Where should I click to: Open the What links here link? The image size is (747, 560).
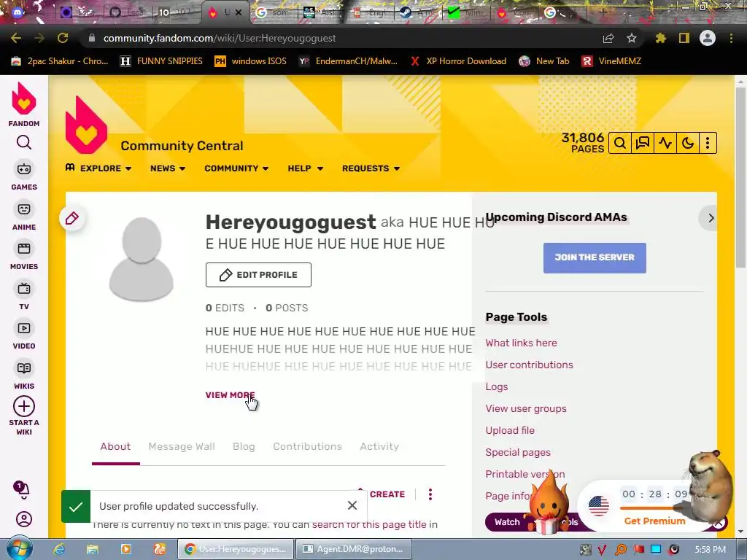pyautogui.click(x=521, y=343)
